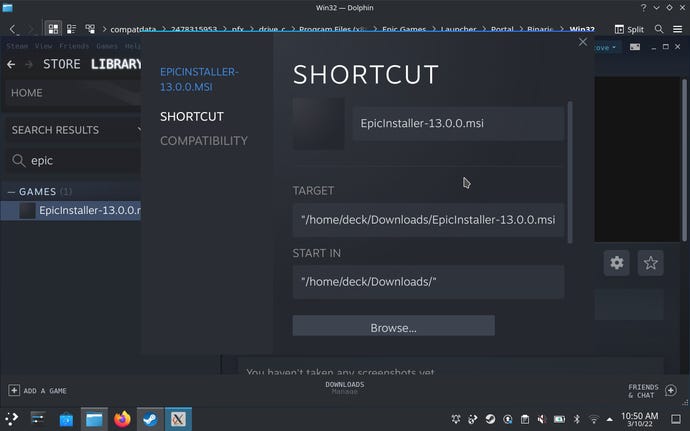Viewport: 690px width, 431px height.
Task: Open Firefox from the taskbar
Action: [x=122, y=419]
